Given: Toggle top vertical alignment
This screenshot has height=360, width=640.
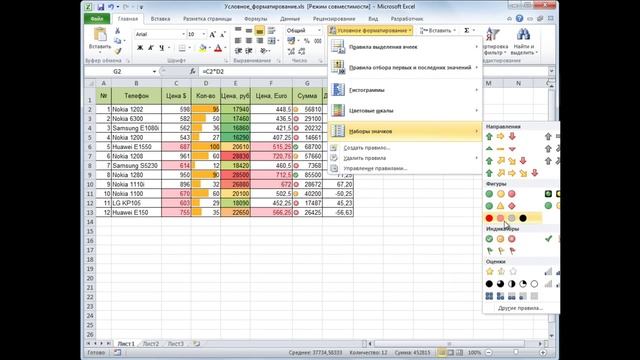Looking at the screenshot, I should tap(238, 31).
